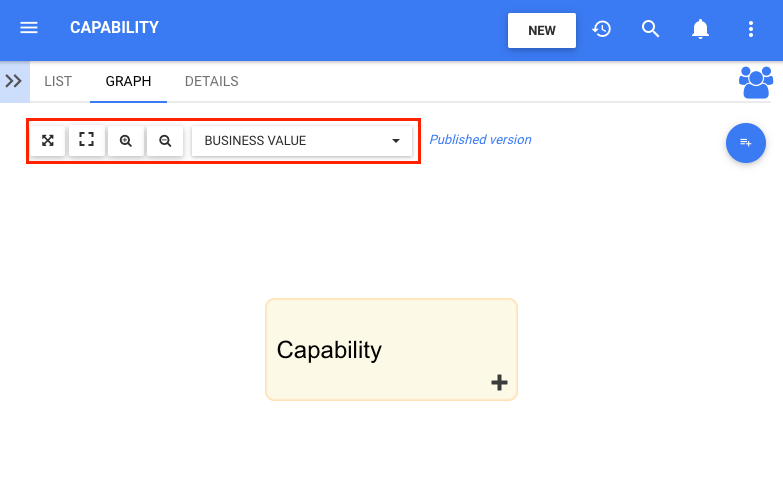Expand the left sidebar with double chevron
Image resolution: width=783 pixels, height=491 pixels.
click(x=14, y=81)
